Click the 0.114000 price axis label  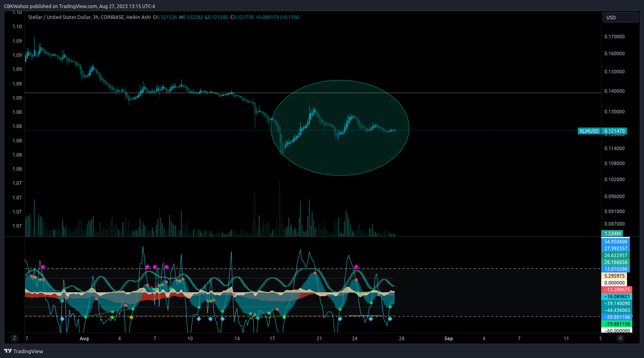[614, 149]
